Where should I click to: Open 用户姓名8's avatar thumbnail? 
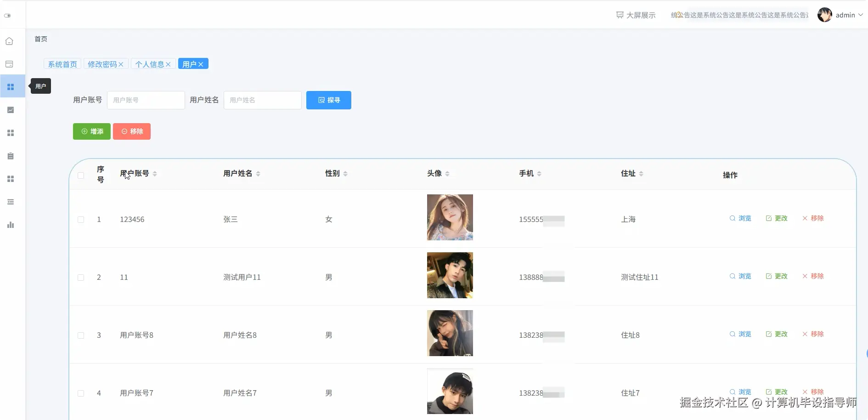pyautogui.click(x=450, y=333)
